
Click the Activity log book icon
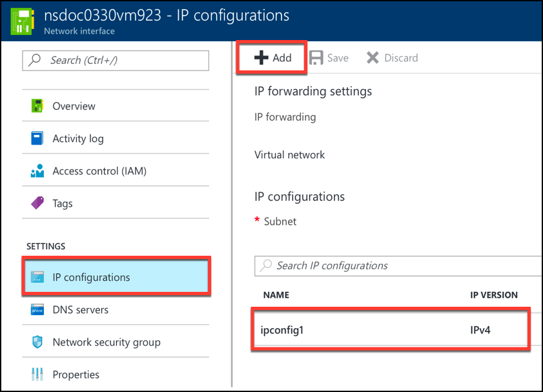37,138
